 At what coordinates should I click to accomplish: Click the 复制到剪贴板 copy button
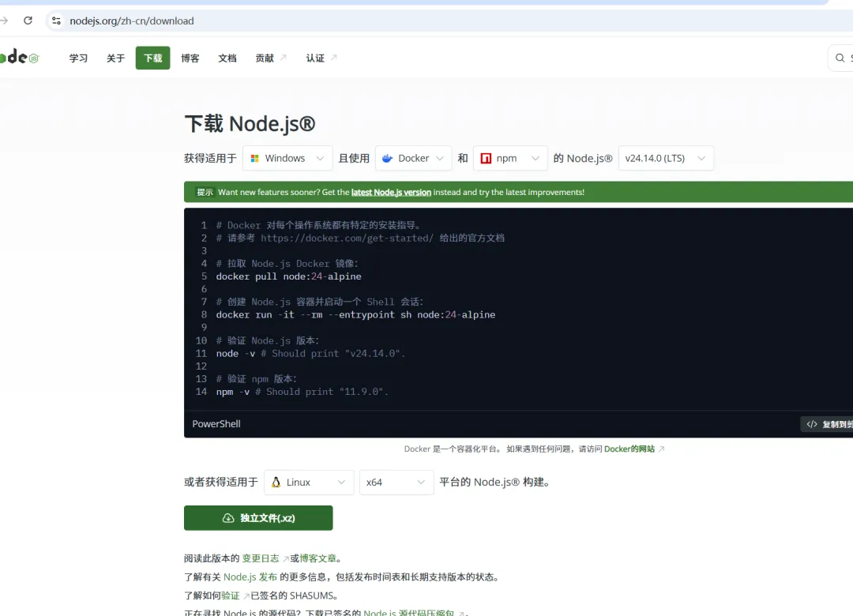coord(827,424)
